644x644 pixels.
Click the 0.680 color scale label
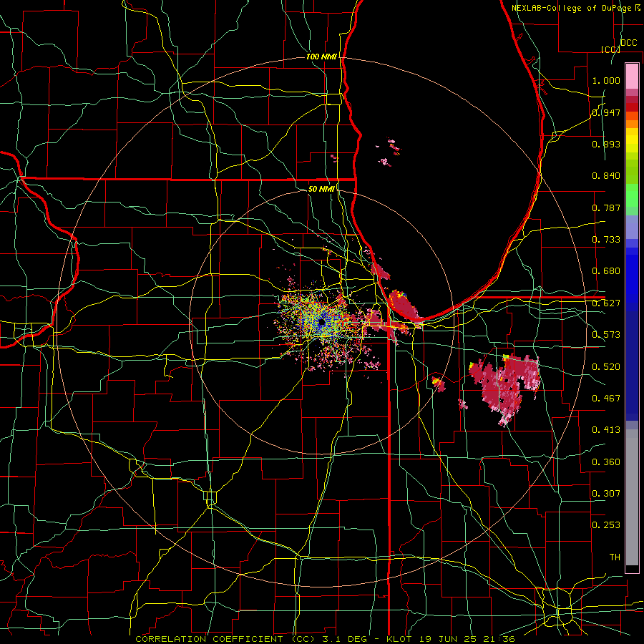[x=606, y=271]
